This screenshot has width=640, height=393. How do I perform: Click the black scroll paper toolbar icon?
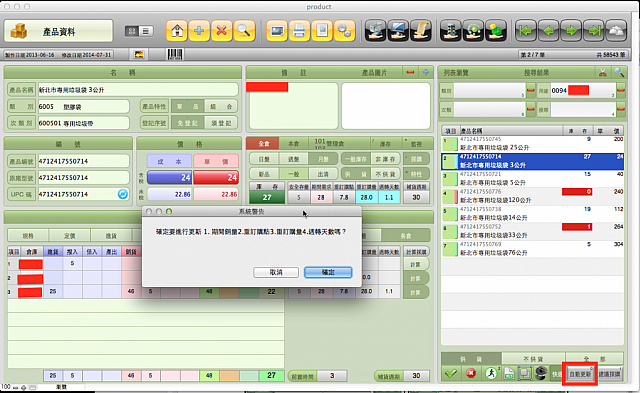(x=420, y=31)
